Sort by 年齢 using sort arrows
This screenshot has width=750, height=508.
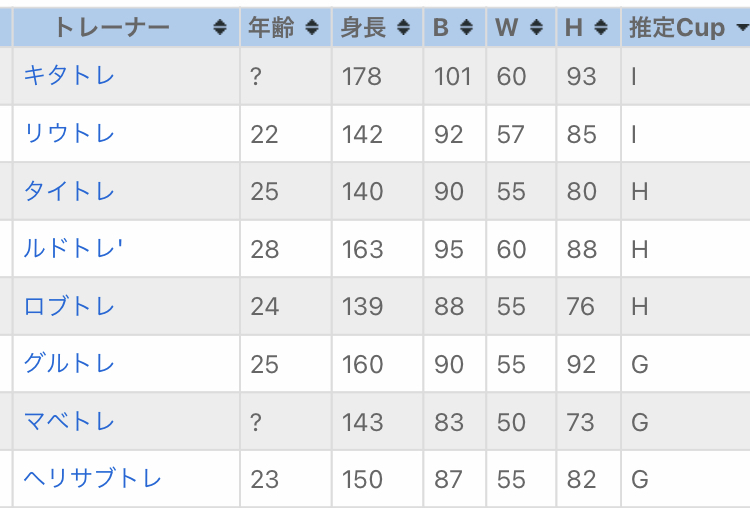click(x=312, y=28)
